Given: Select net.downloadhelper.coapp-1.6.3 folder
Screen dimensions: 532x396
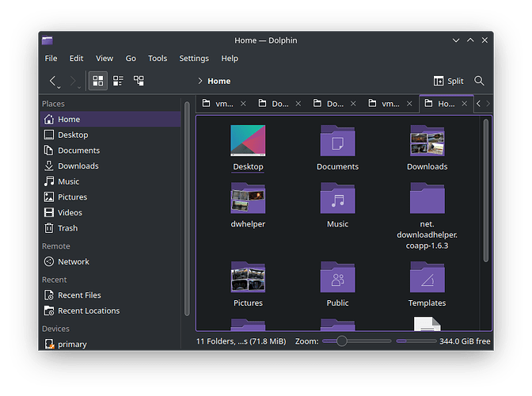Looking at the screenshot, I should point(427,198).
